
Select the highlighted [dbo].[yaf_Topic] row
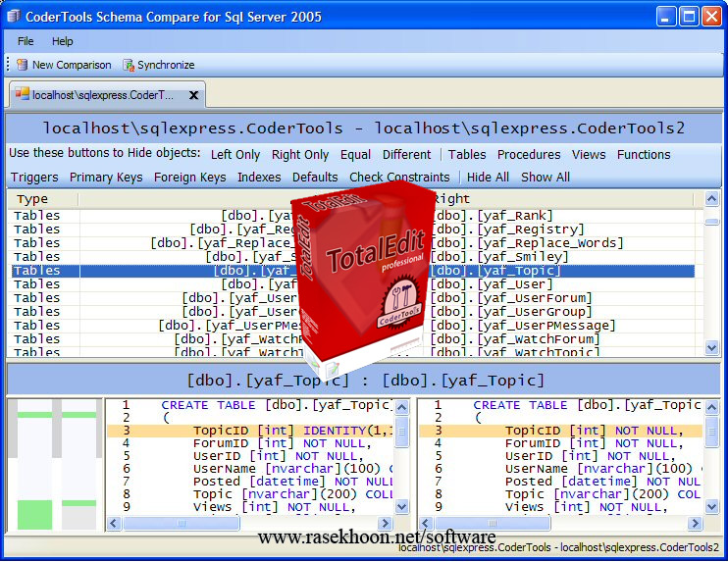pyautogui.click(x=353, y=271)
